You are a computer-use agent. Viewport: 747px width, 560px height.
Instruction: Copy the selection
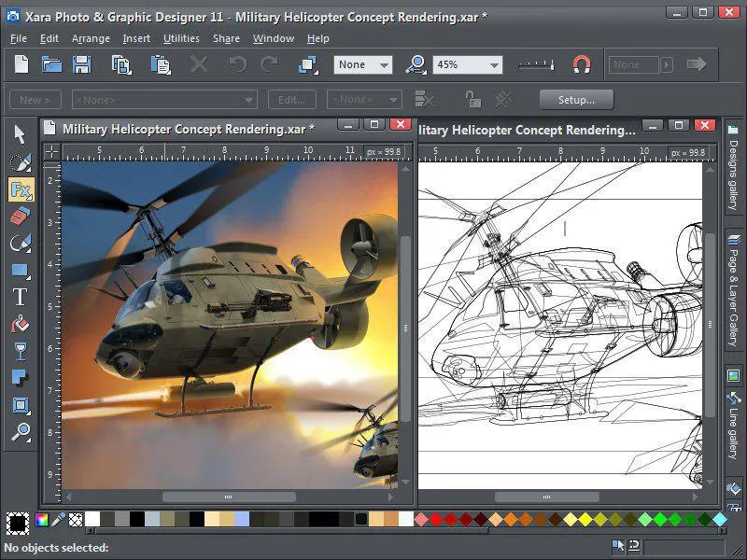pos(121,64)
